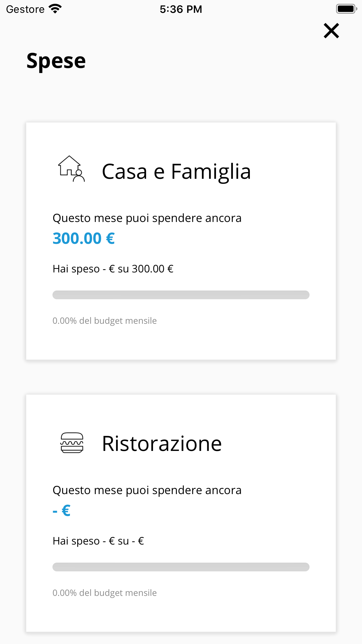Open the Casa e Famiglia category title
This screenshot has height=644, width=362.
(176, 171)
